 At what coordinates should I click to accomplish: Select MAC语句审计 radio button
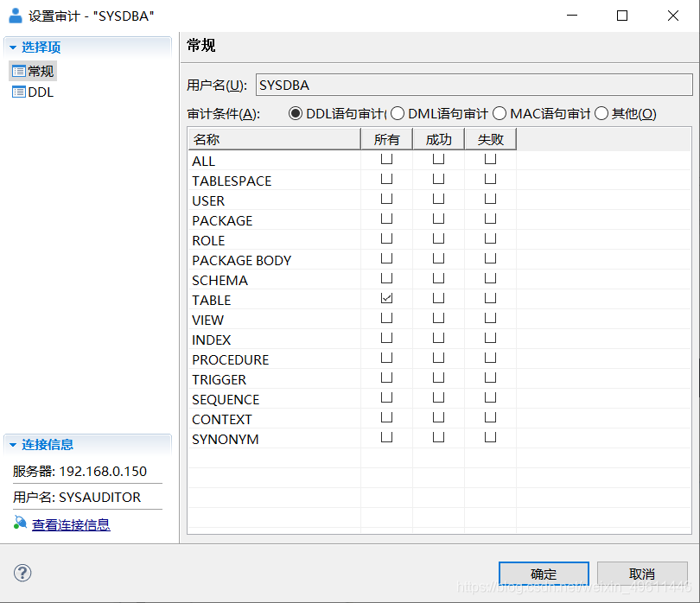500,113
